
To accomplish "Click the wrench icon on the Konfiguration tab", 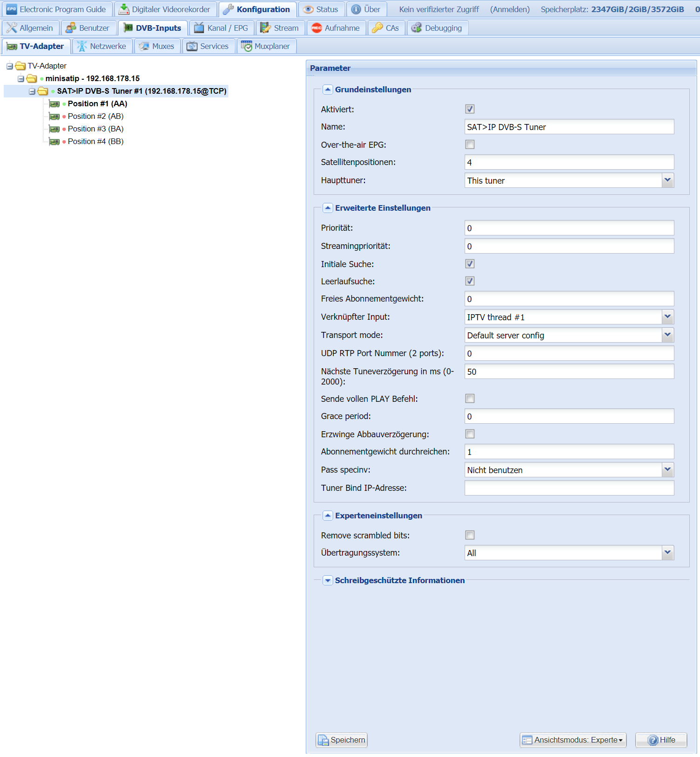I will [x=228, y=9].
